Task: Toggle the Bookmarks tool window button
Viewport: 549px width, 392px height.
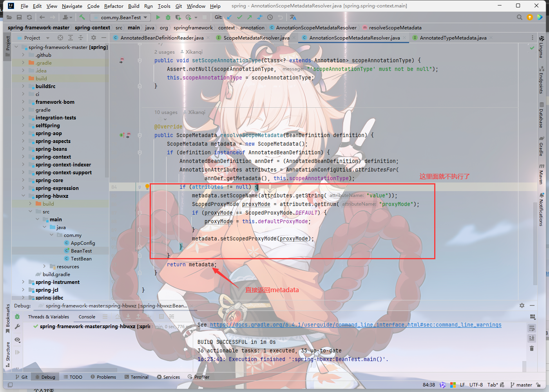Action: 7,319
